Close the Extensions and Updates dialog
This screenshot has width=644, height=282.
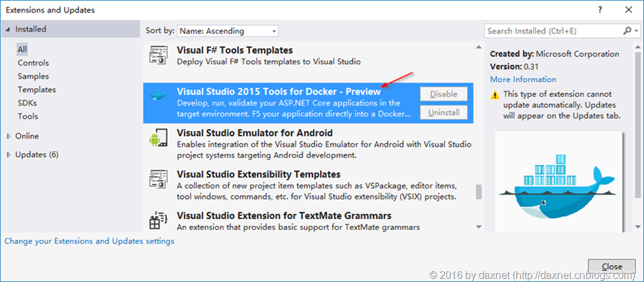click(x=628, y=10)
